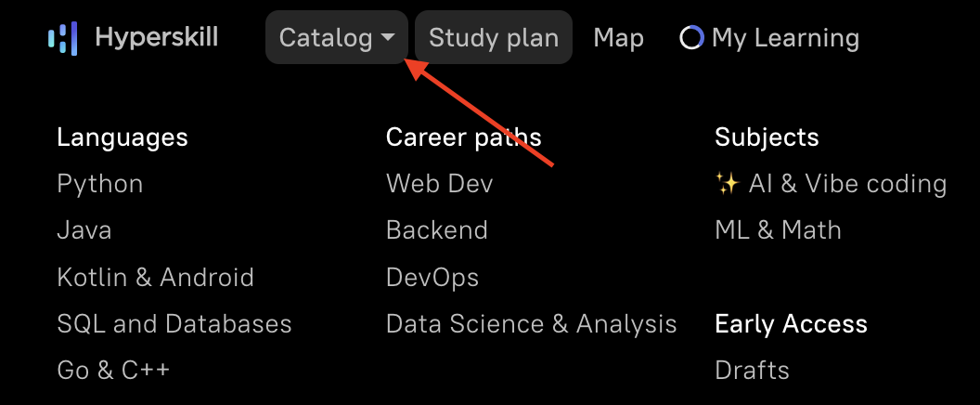The width and height of the screenshot is (980, 405).
Task: Open the Study plan tab
Action: pos(493,38)
